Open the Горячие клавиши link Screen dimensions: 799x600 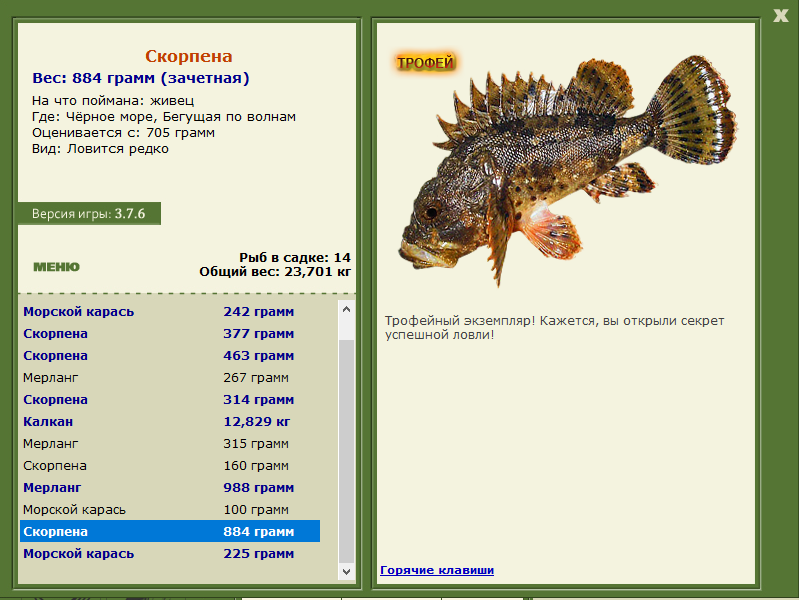coord(437,570)
